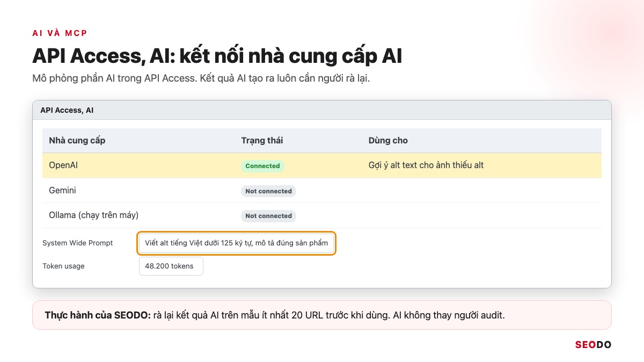644x362 pixels.
Task: Click the Dùng cho column header
Action: (x=388, y=141)
